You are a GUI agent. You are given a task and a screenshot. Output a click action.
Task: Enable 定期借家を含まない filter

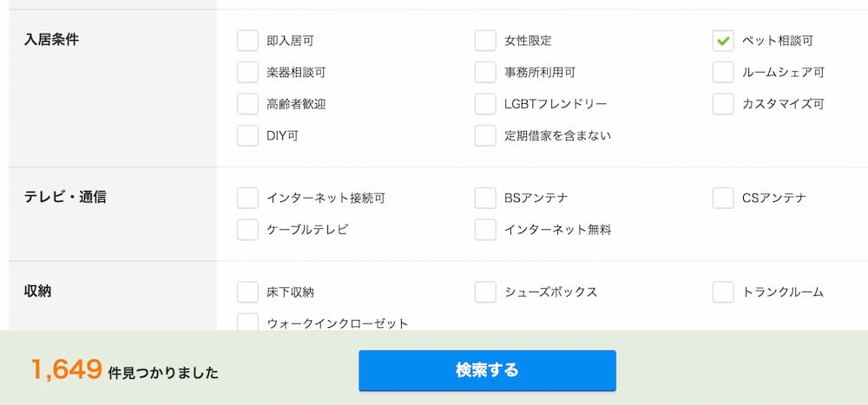tap(485, 135)
